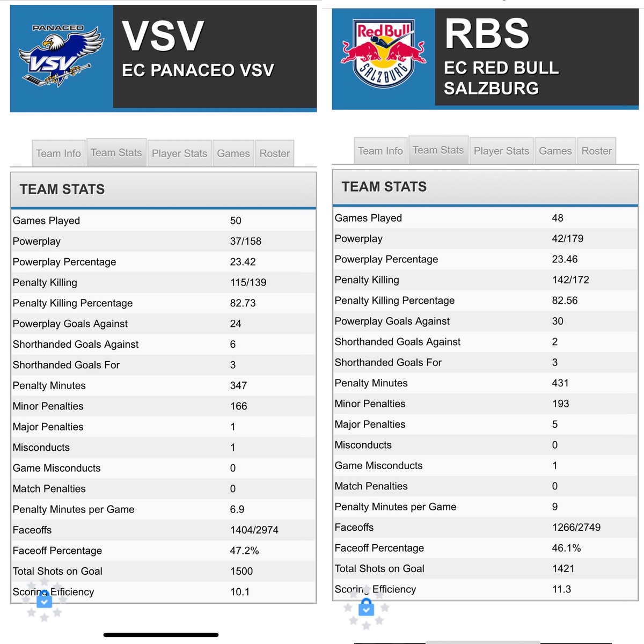Tap the privacy lock badge under RBS stats

point(367,608)
